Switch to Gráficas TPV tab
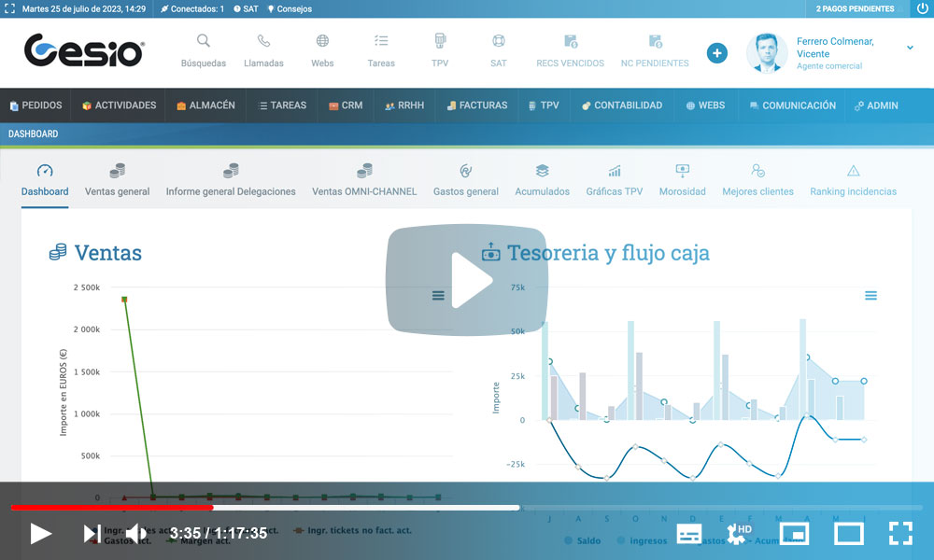 click(x=615, y=180)
